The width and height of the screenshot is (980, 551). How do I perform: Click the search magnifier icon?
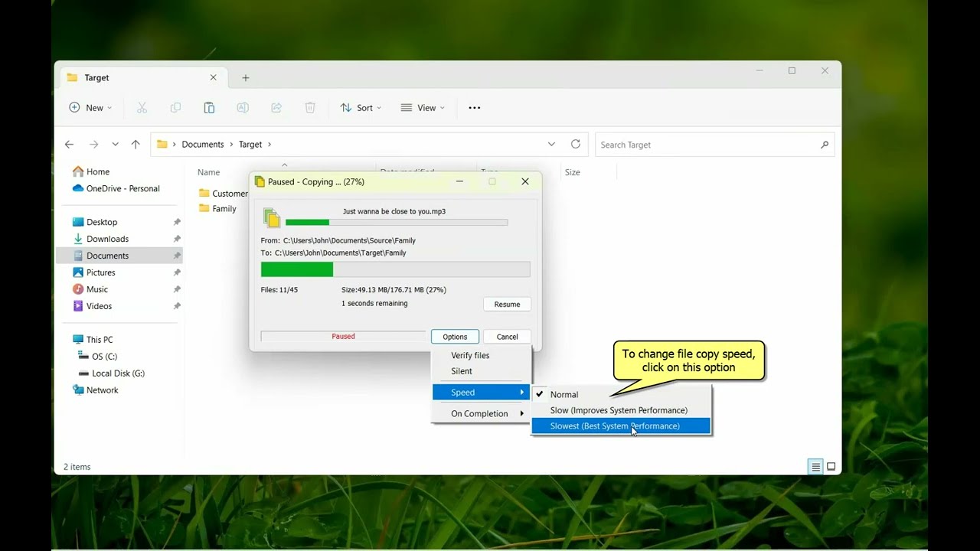(825, 145)
